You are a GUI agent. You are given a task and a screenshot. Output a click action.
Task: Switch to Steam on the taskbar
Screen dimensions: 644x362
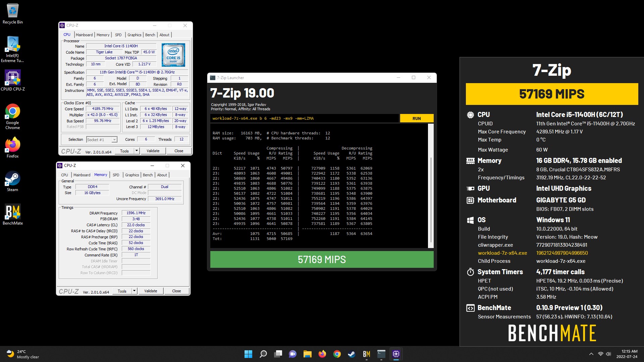pos(352,354)
